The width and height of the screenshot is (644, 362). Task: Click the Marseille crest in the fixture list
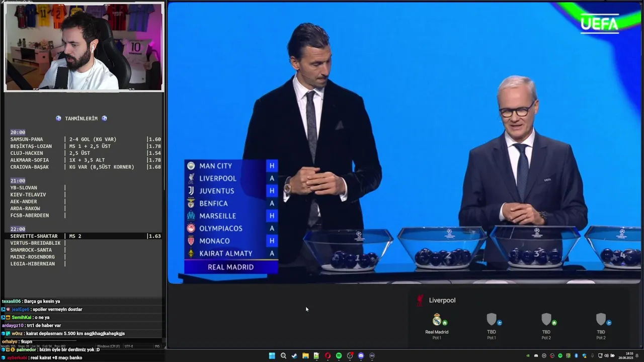pyautogui.click(x=191, y=216)
